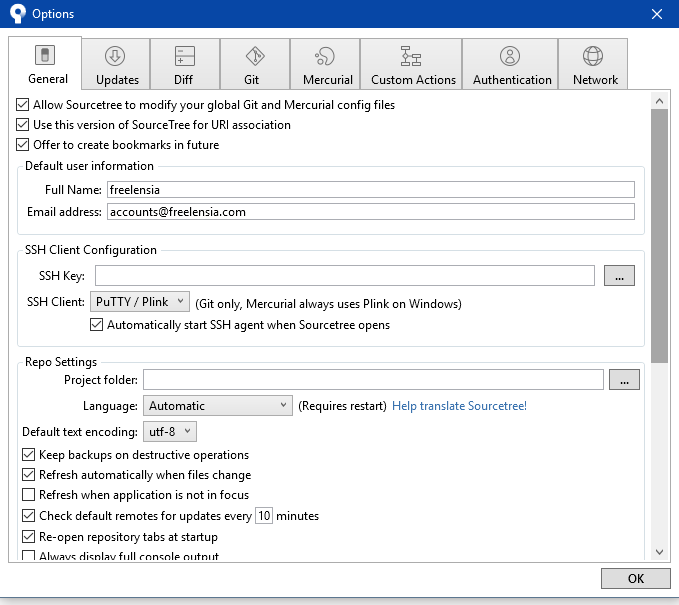Click the Updates download arrow icon
The image size is (679, 605).
(115, 56)
